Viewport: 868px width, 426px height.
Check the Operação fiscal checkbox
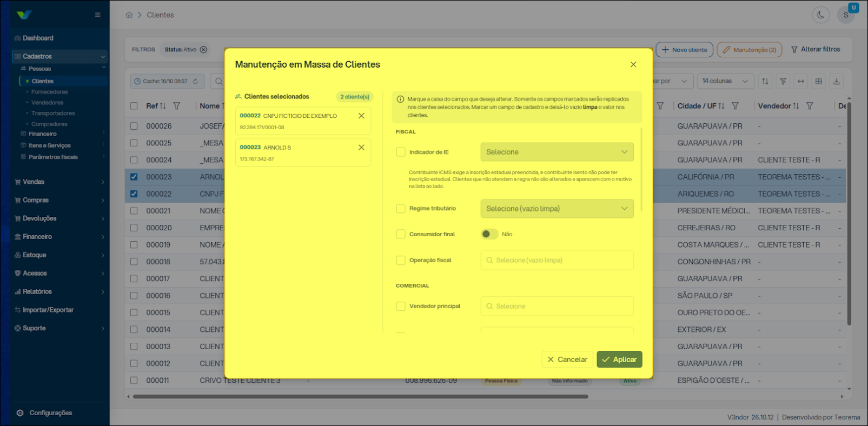[401, 260]
